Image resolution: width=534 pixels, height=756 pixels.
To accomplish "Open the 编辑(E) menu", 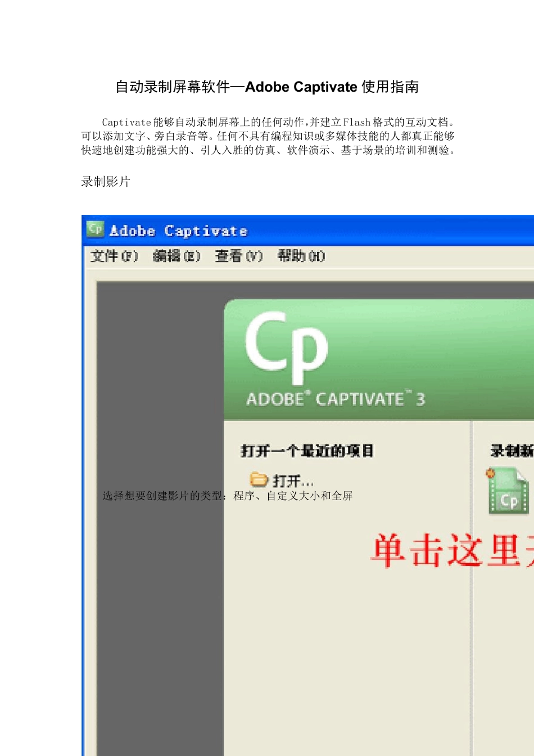I will point(177,256).
